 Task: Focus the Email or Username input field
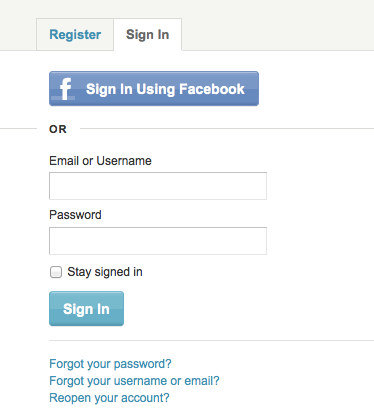pyautogui.click(x=158, y=186)
